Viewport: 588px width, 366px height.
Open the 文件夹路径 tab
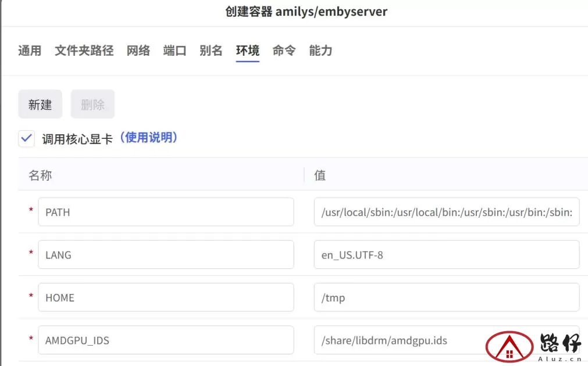coord(84,51)
